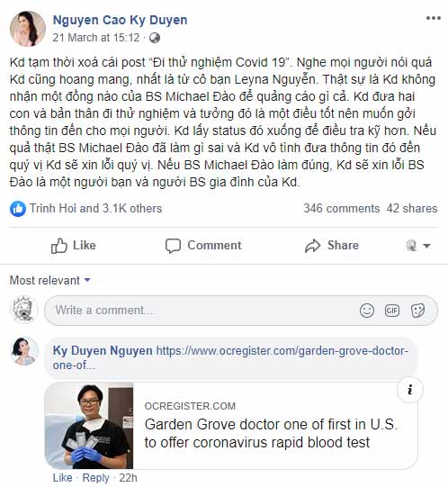
Task: Click the Comment button
Action: 203,246
